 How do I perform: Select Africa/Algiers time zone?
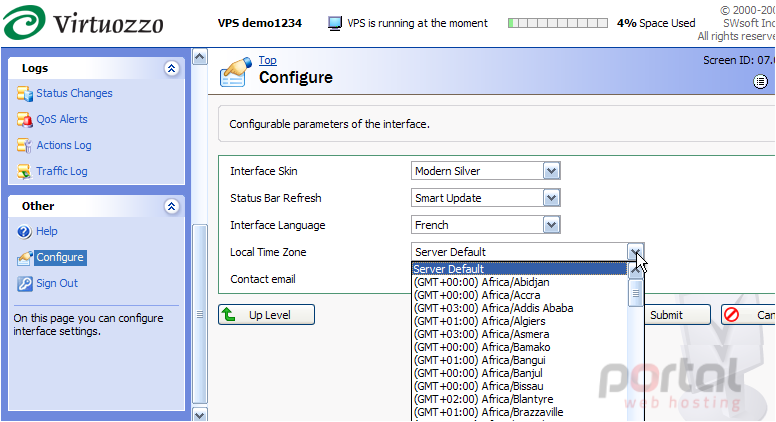point(520,321)
